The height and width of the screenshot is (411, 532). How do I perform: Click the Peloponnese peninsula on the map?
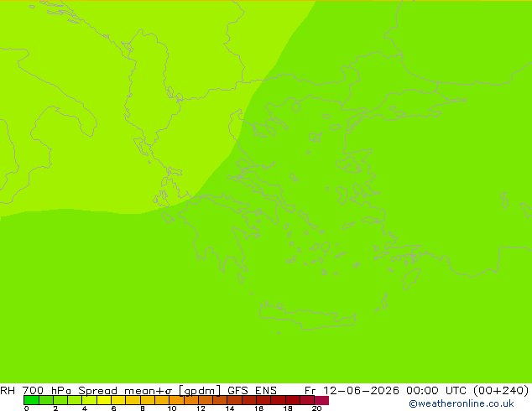pos(221,234)
